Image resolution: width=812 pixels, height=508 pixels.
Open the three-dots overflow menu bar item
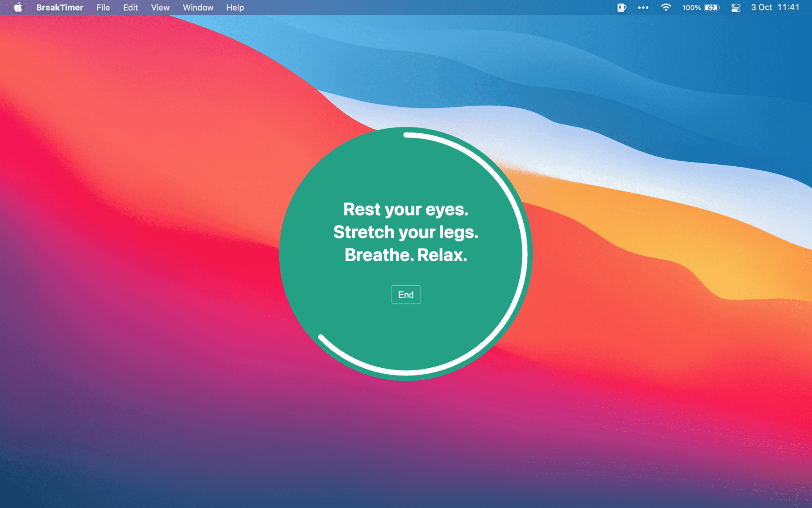643,8
